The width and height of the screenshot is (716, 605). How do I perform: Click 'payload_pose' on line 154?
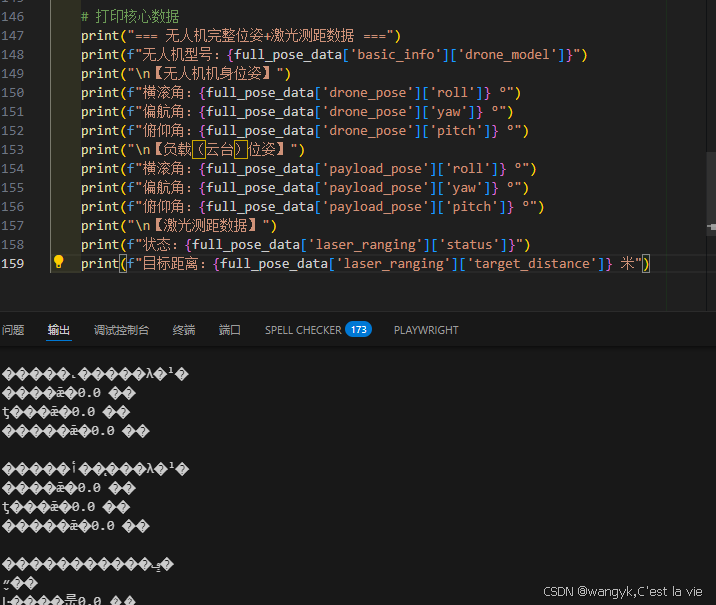(376, 169)
